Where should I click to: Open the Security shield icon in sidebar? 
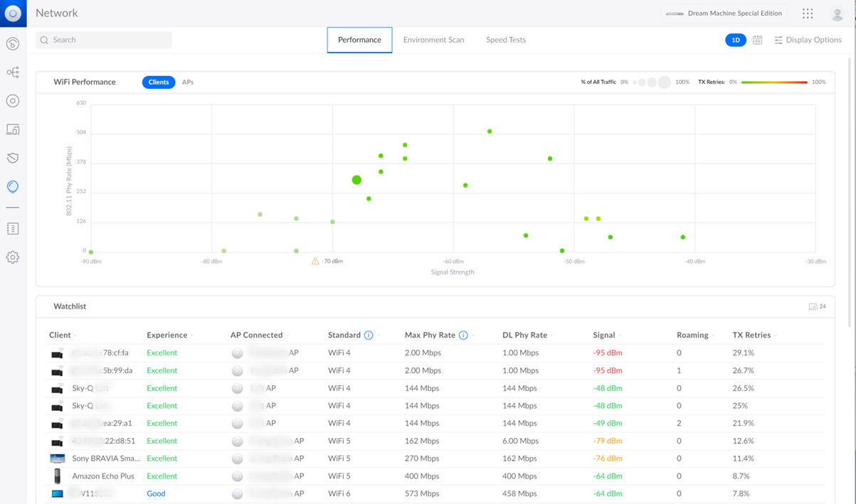[x=13, y=158]
